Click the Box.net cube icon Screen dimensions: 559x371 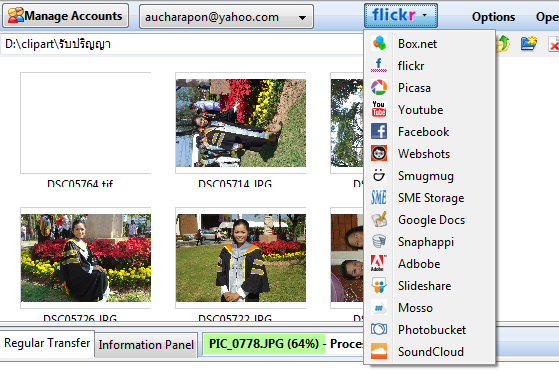coord(379,43)
